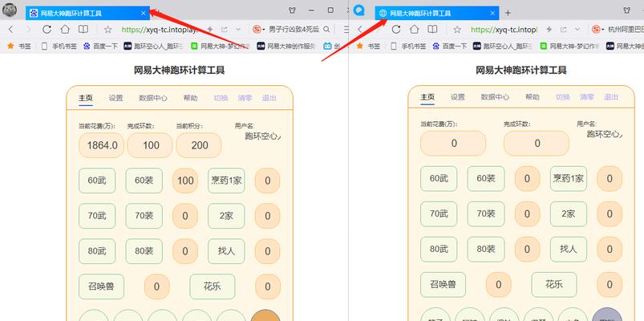644x321 pixels.
Task: Click the 找人 button in left window
Action: pos(226,251)
